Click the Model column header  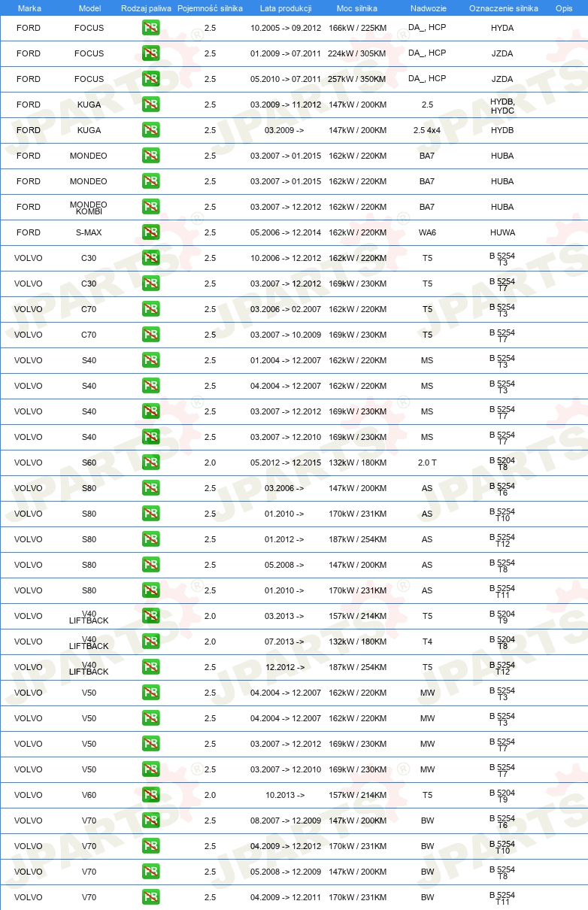pyautogui.click(x=89, y=8)
